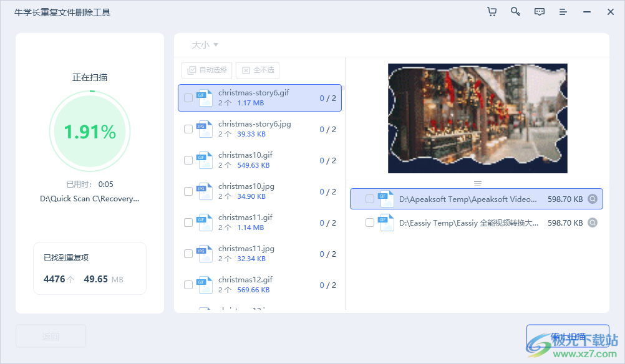Click magnifier icon beside Eassiy Temp file

(593, 223)
